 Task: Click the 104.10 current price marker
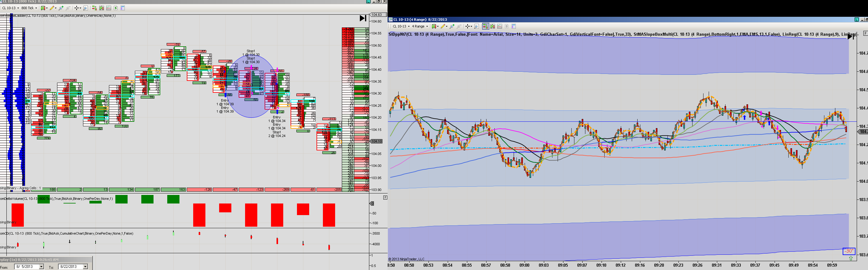376,141
